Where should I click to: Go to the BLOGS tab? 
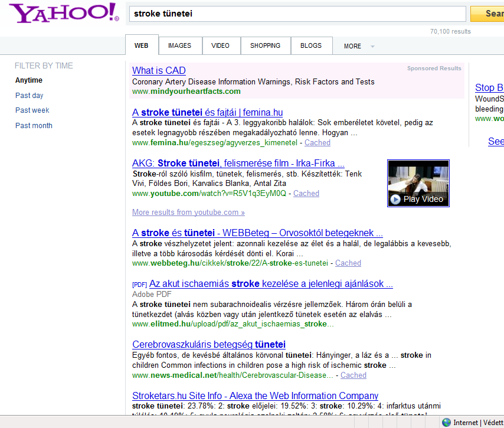311,45
